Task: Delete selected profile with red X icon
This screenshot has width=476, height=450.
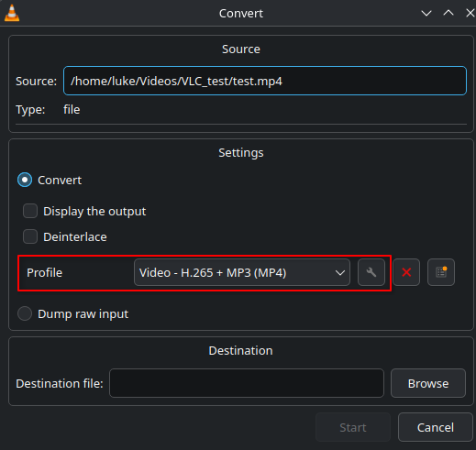Action: click(x=406, y=272)
